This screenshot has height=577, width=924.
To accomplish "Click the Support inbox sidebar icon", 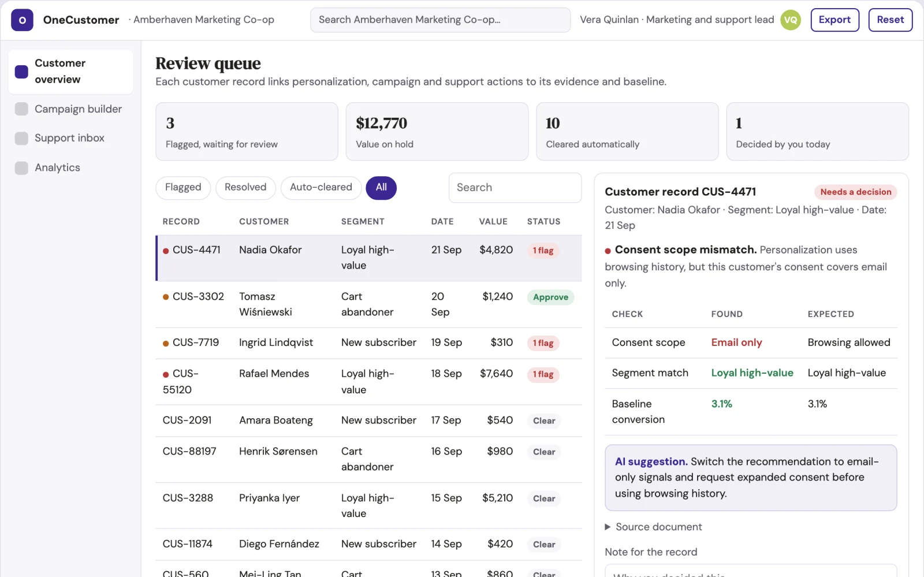I will (x=21, y=139).
